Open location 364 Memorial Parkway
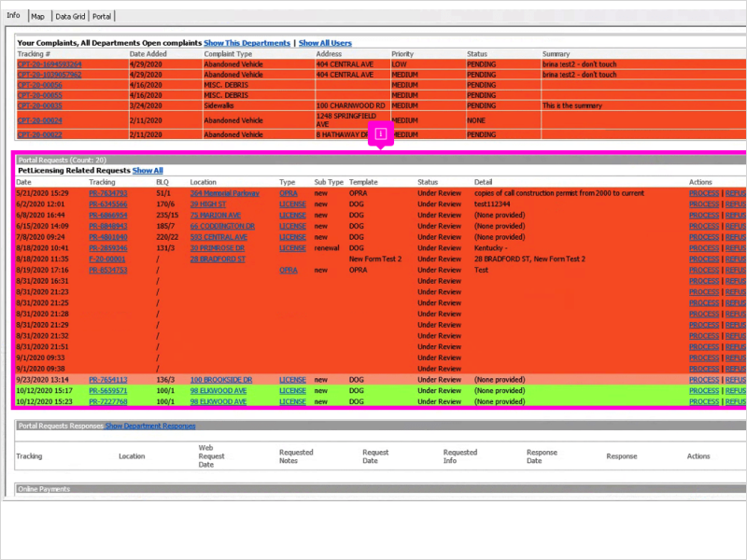The height and width of the screenshot is (560, 747). pos(224,193)
